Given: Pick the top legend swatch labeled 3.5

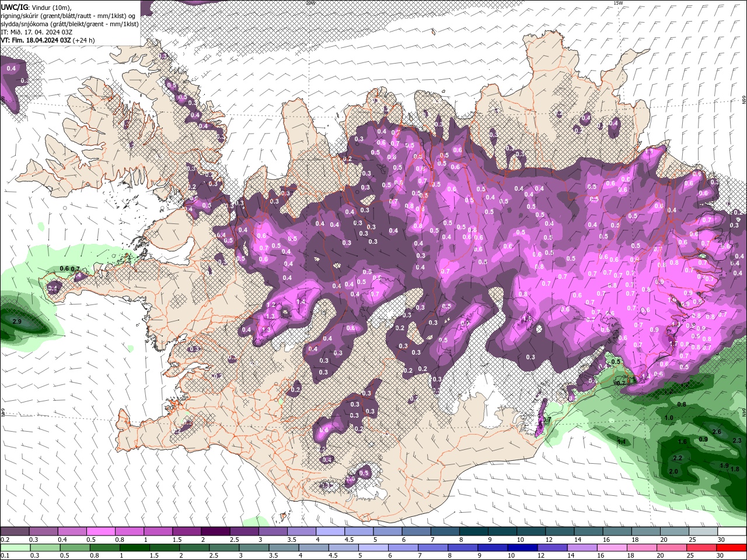Looking at the screenshot, I should [x=301, y=531].
